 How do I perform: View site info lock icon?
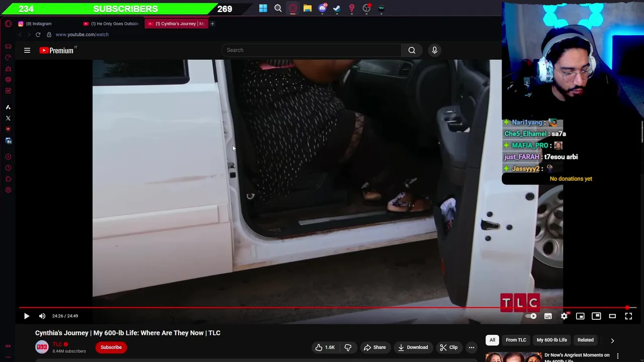coord(49,35)
